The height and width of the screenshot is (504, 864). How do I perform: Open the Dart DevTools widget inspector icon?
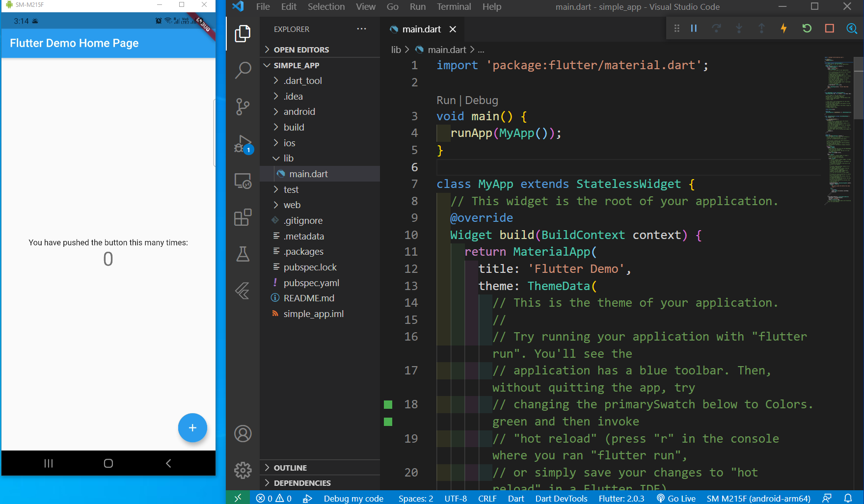852,28
